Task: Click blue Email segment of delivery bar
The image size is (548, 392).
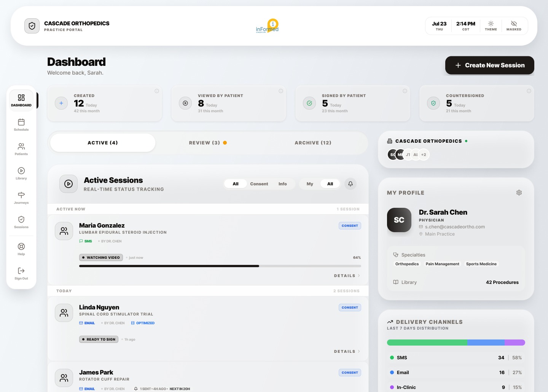Action: pyautogui.click(x=486, y=343)
